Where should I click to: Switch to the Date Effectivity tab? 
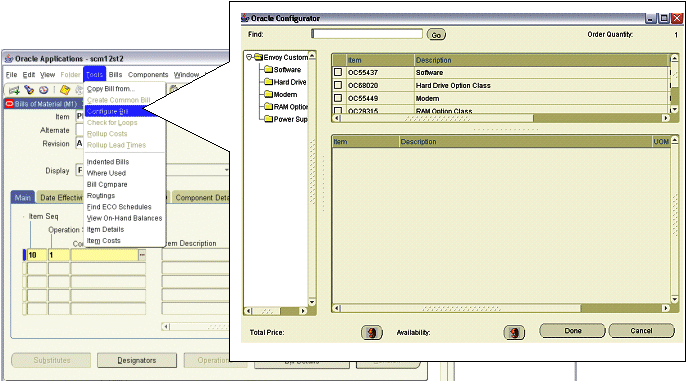[60, 198]
